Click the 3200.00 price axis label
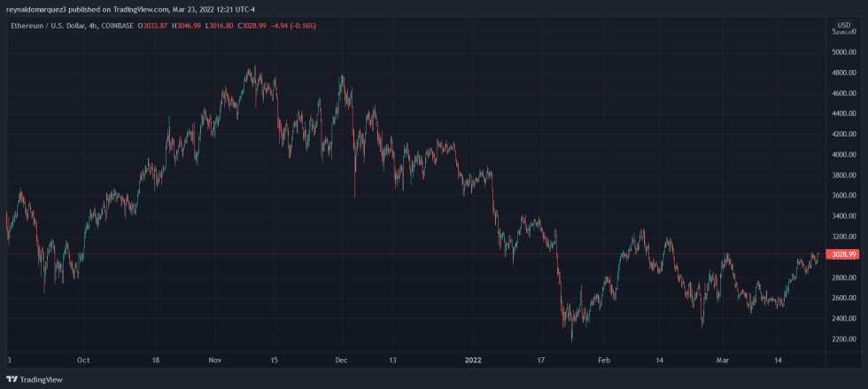Screen dimensions: 868x389 (x=844, y=237)
